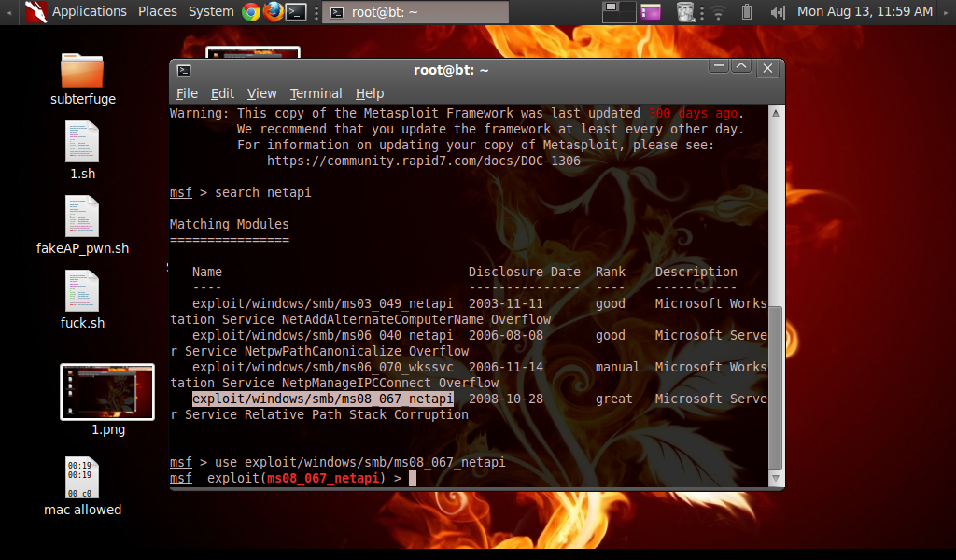Click the terminal scrollbar up arrow

[x=776, y=113]
